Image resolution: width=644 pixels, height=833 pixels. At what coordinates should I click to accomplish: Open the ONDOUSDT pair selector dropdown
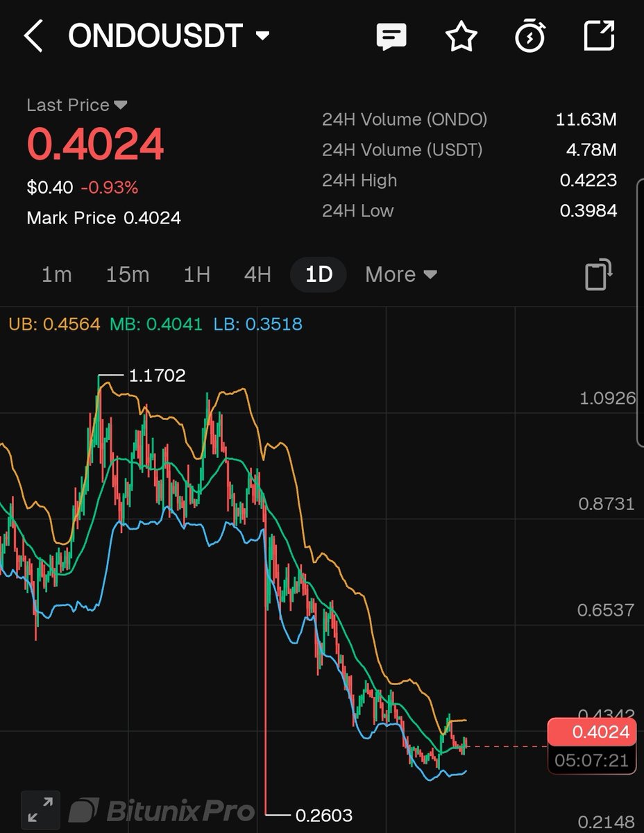(x=262, y=36)
